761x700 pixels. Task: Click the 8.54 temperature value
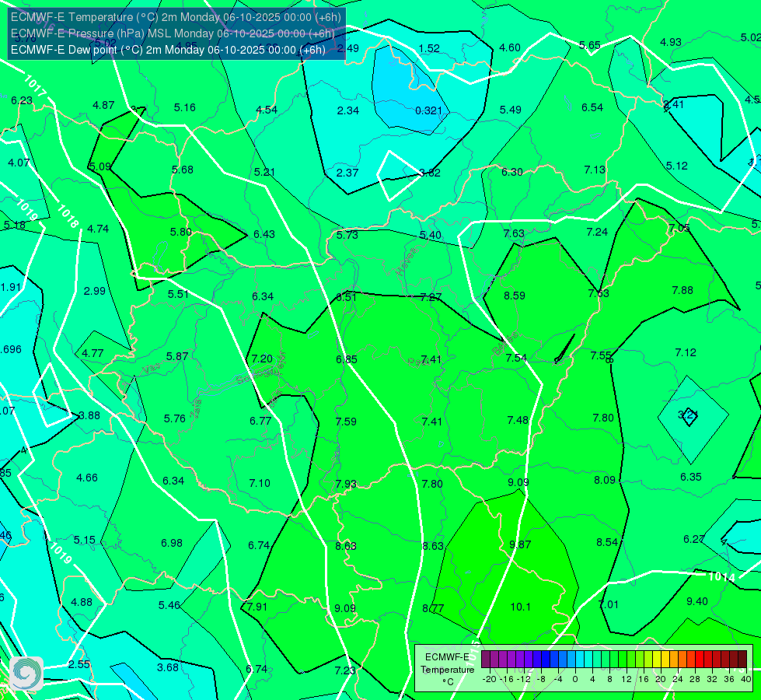pyautogui.click(x=606, y=542)
